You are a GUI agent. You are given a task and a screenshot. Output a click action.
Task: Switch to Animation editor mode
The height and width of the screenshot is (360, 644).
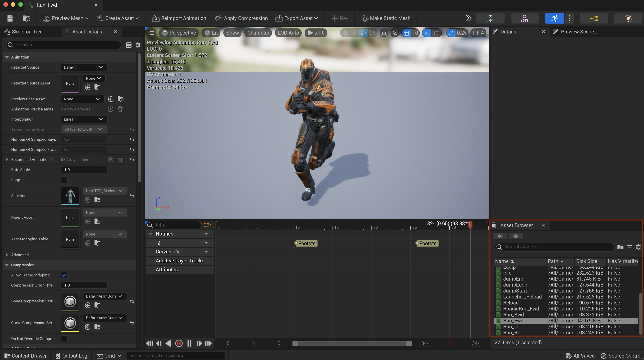(x=555, y=18)
